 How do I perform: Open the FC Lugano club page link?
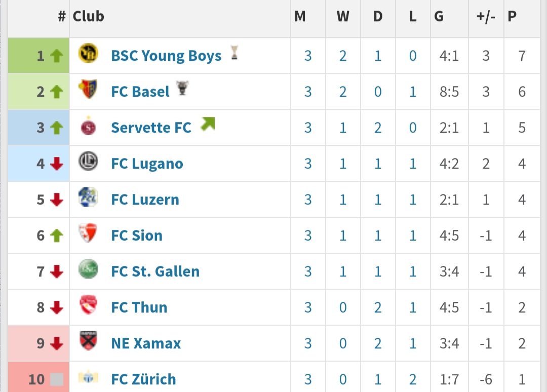point(147,164)
